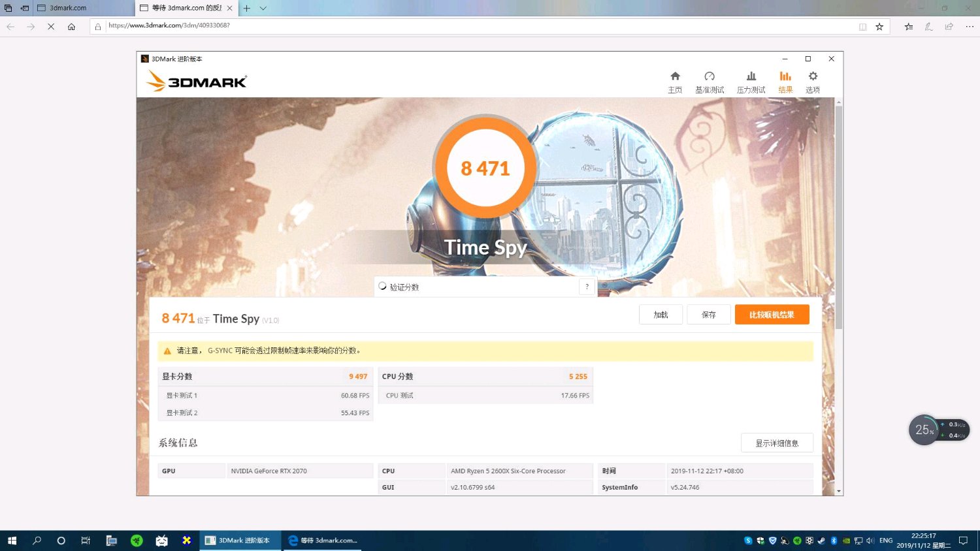Click the CPU 分数 5 255 row

pos(485,377)
